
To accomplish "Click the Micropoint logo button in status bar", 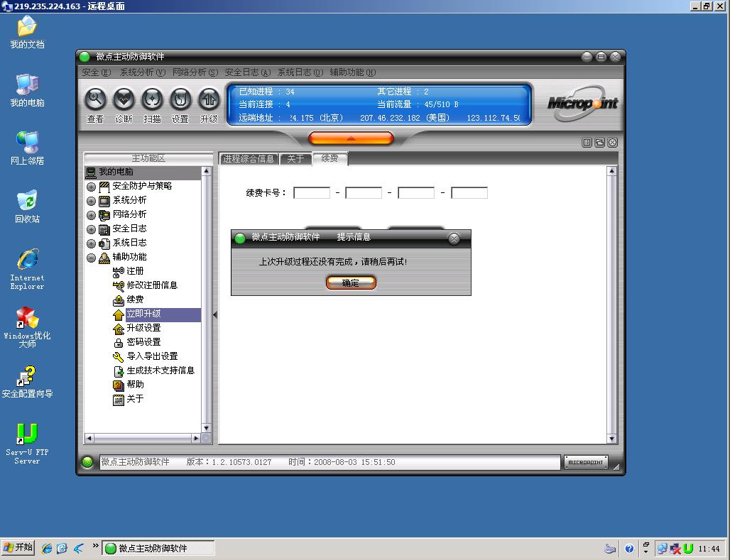I will pos(586,462).
